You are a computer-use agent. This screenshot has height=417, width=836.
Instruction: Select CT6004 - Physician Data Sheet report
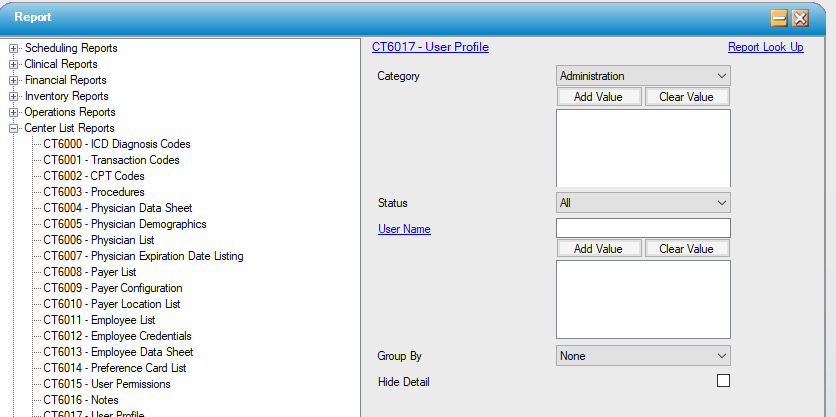click(x=117, y=208)
